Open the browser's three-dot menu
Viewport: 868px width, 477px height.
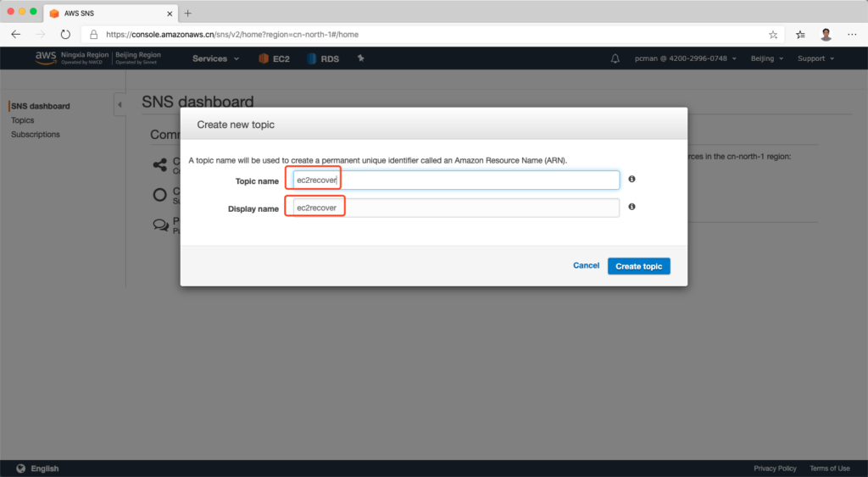tap(851, 35)
